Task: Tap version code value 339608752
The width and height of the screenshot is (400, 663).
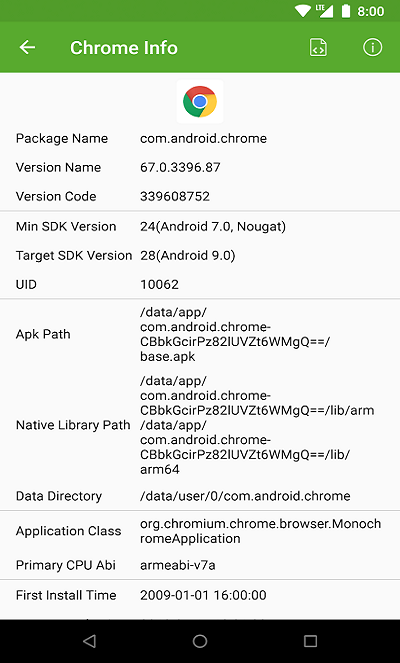Action: pos(175,196)
